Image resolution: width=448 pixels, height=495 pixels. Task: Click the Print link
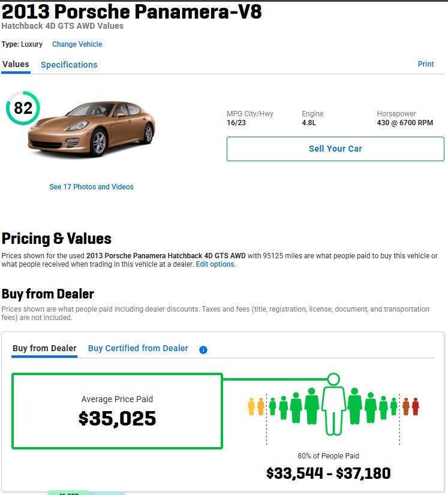426,64
